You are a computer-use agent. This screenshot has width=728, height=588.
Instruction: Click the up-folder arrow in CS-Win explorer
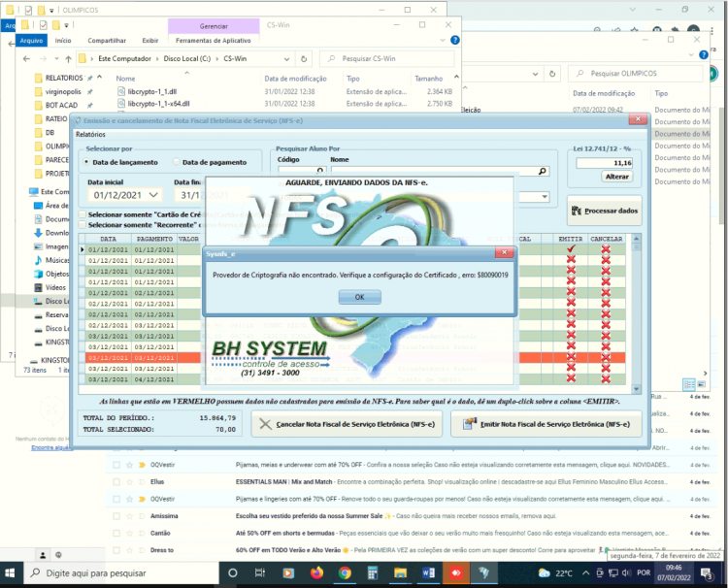point(68,59)
